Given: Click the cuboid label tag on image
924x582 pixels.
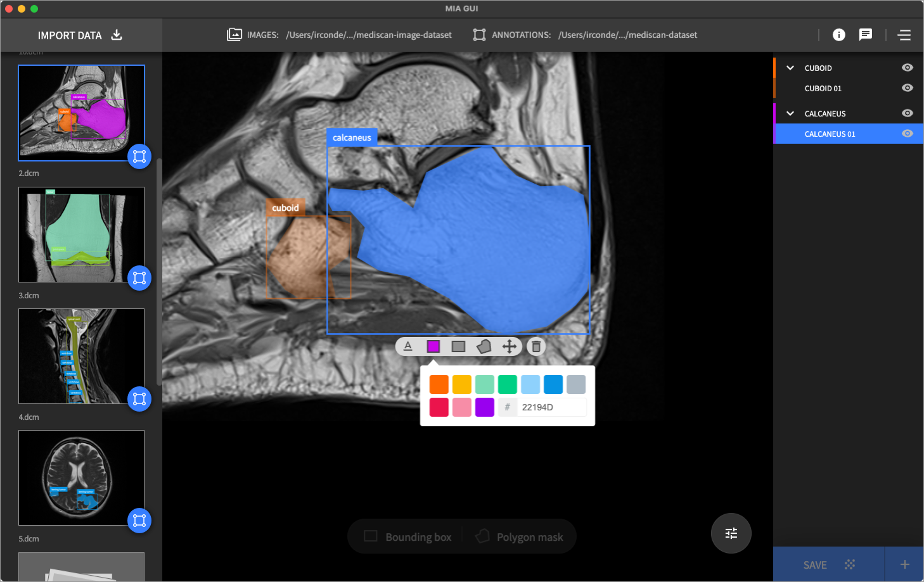Looking at the screenshot, I should [285, 208].
